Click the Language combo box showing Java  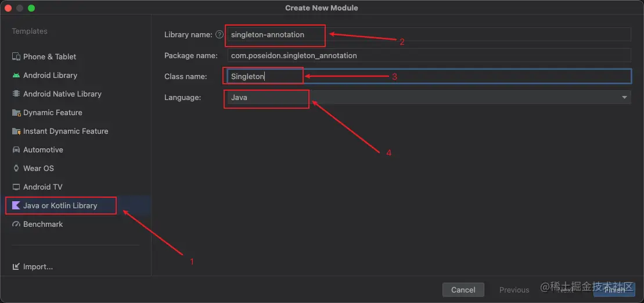(429, 98)
